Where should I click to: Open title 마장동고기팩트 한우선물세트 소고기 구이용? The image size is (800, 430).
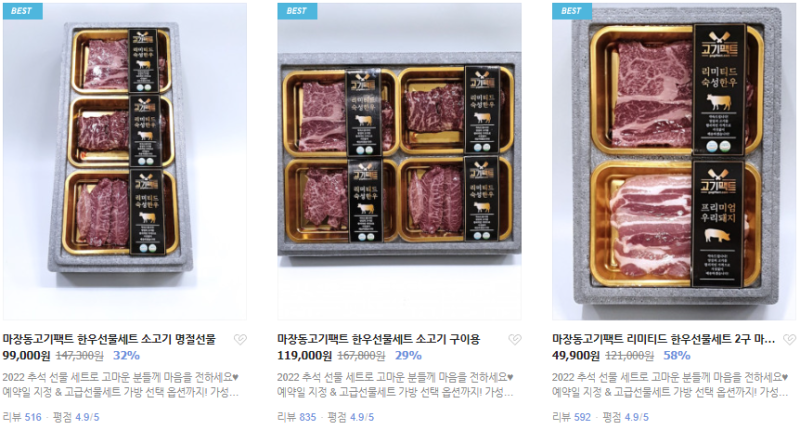point(379,339)
